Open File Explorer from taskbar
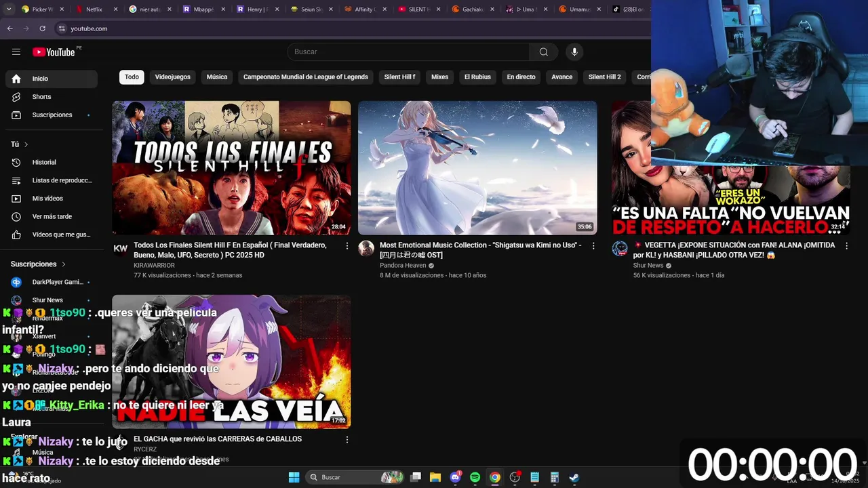The width and height of the screenshot is (868, 488). (x=435, y=477)
